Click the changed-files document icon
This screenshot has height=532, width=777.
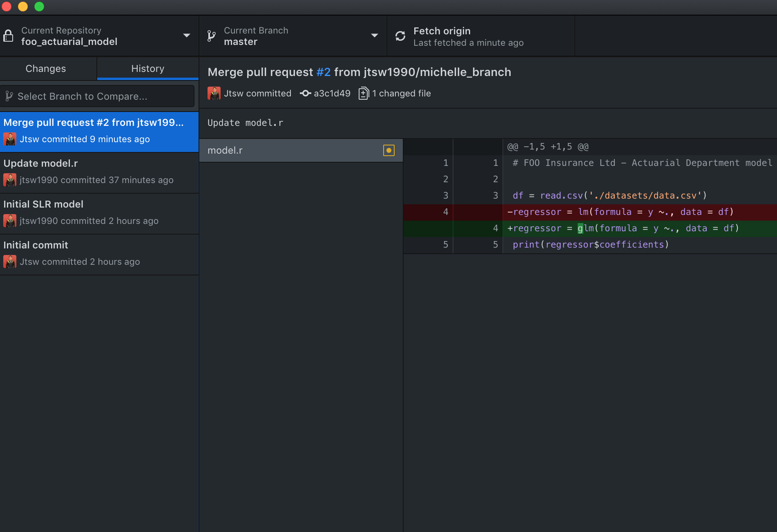point(364,93)
